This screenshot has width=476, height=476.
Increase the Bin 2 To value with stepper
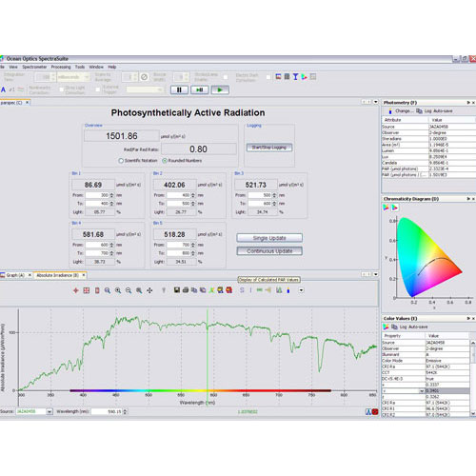(x=193, y=202)
